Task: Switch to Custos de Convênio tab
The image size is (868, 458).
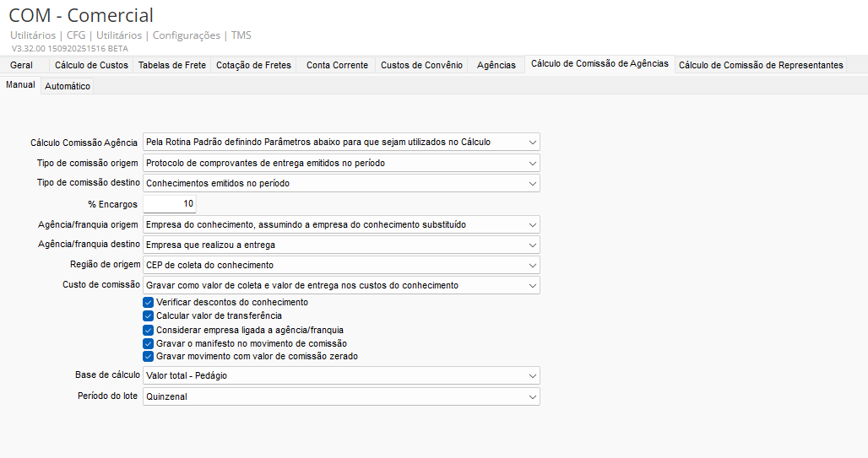Action: [421, 65]
